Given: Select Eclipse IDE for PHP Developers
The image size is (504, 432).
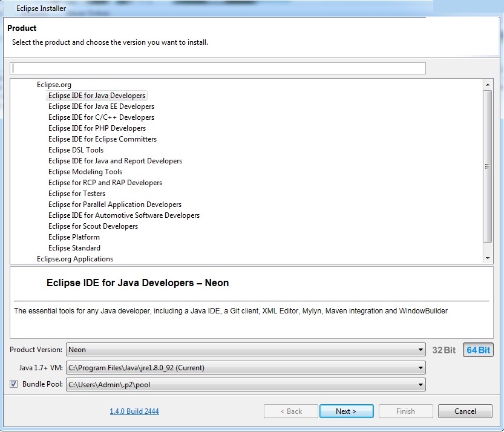Looking at the screenshot, I should (x=97, y=128).
